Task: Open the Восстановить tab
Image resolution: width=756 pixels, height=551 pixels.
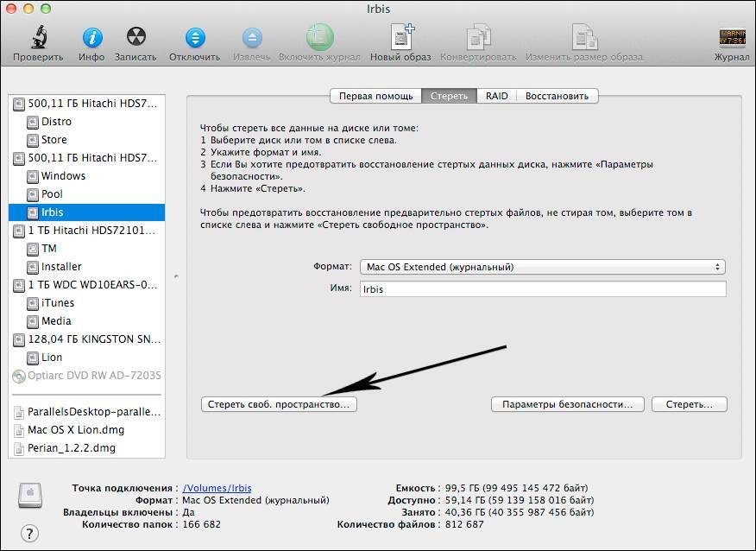Action: click(557, 96)
